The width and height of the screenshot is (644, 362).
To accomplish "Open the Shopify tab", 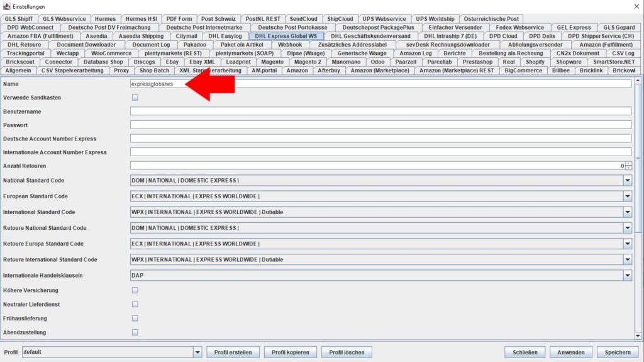I will coord(535,62).
